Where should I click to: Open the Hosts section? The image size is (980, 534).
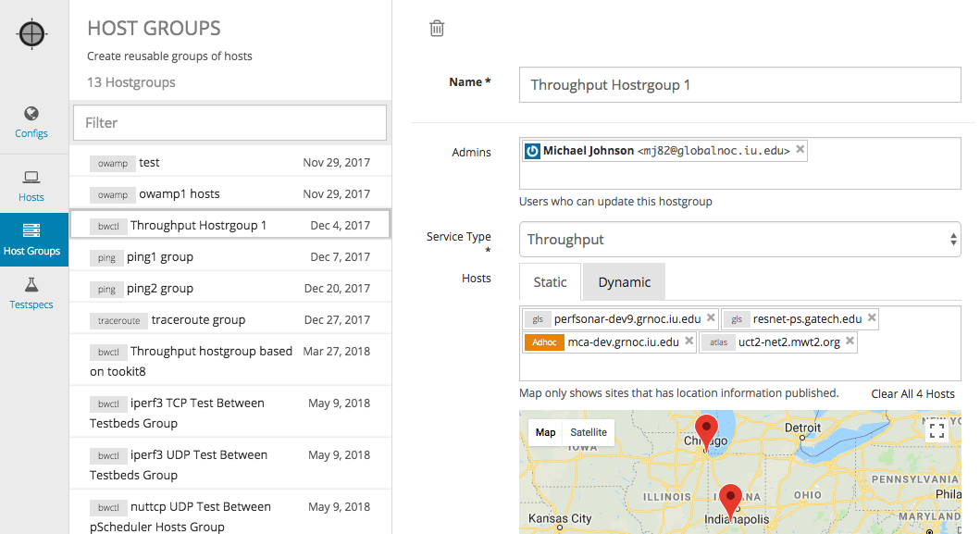(31, 186)
